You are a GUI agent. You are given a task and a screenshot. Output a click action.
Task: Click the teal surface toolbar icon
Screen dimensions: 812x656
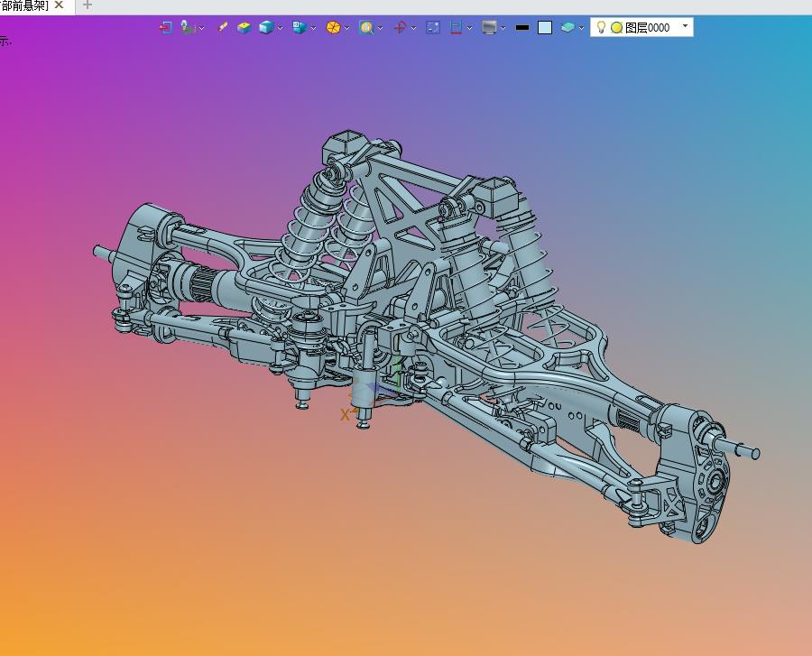pyautogui.click(x=567, y=27)
